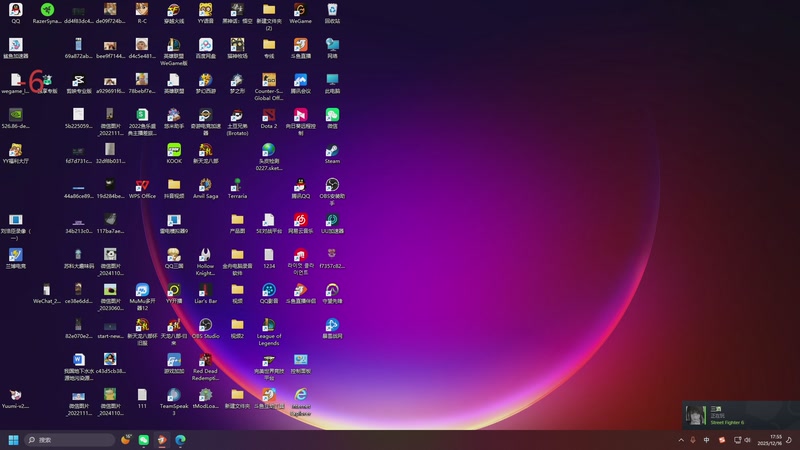Open the volume tray icon

747,440
